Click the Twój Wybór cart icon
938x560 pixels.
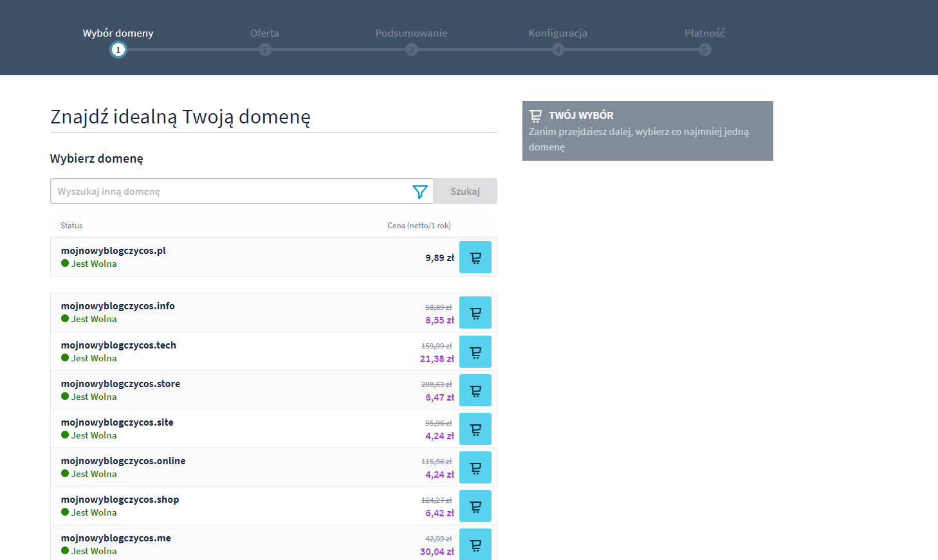click(x=535, y=116)
